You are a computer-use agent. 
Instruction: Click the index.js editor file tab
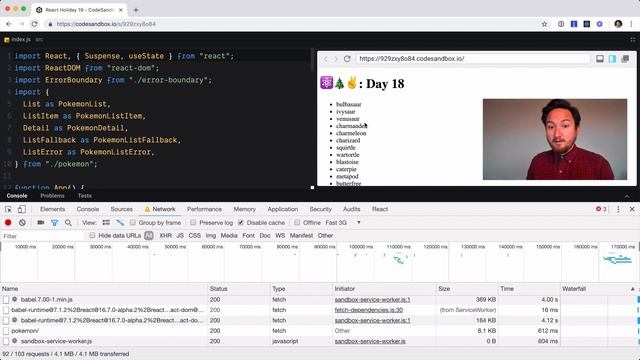20,40
